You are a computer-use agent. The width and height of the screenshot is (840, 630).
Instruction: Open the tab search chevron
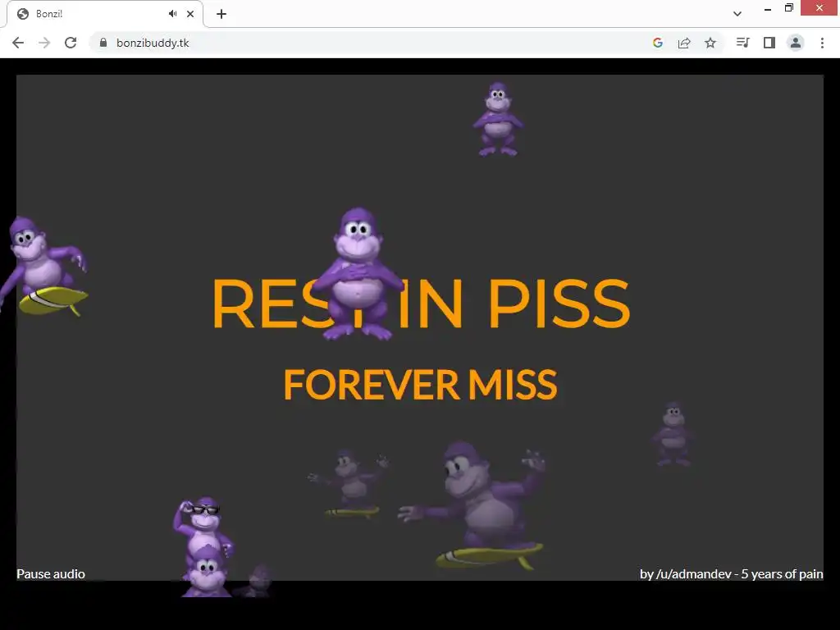[x=737, y=14]
